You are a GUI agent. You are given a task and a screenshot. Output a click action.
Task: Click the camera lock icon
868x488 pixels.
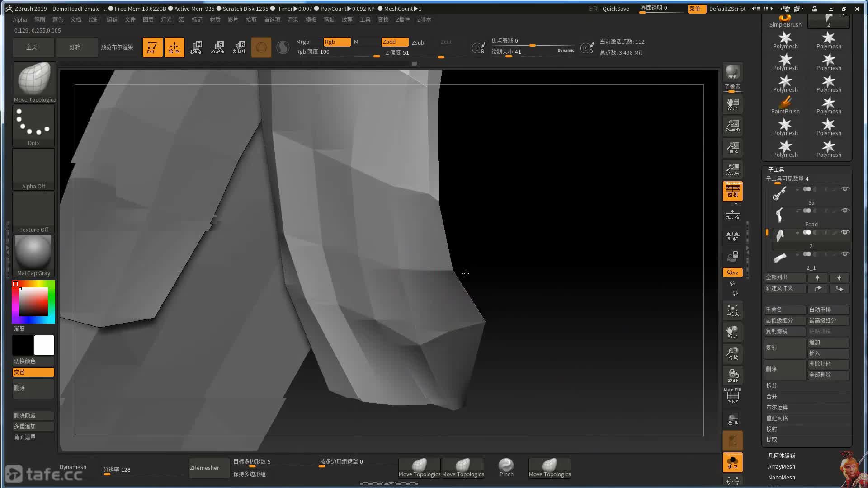point(732,256)
